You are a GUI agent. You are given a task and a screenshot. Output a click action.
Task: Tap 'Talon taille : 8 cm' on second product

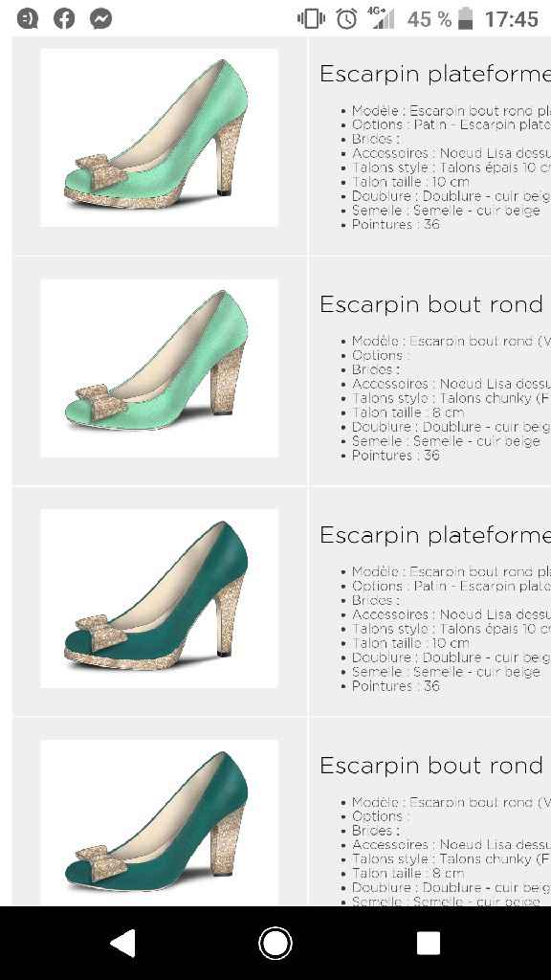pos(408,412)
